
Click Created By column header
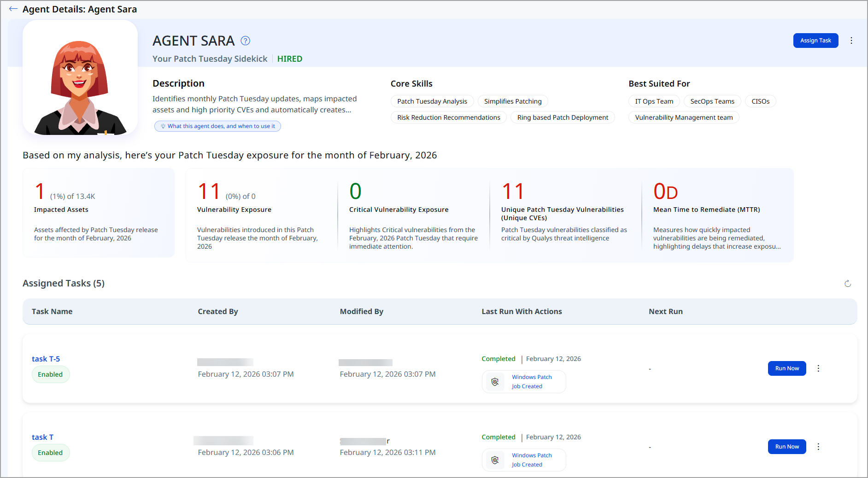[x=218, y=312]
